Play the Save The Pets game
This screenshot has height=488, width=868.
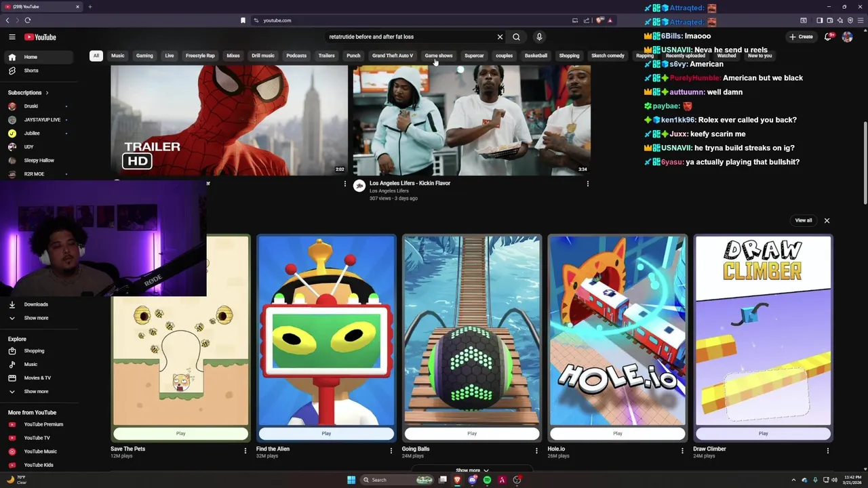180,434
